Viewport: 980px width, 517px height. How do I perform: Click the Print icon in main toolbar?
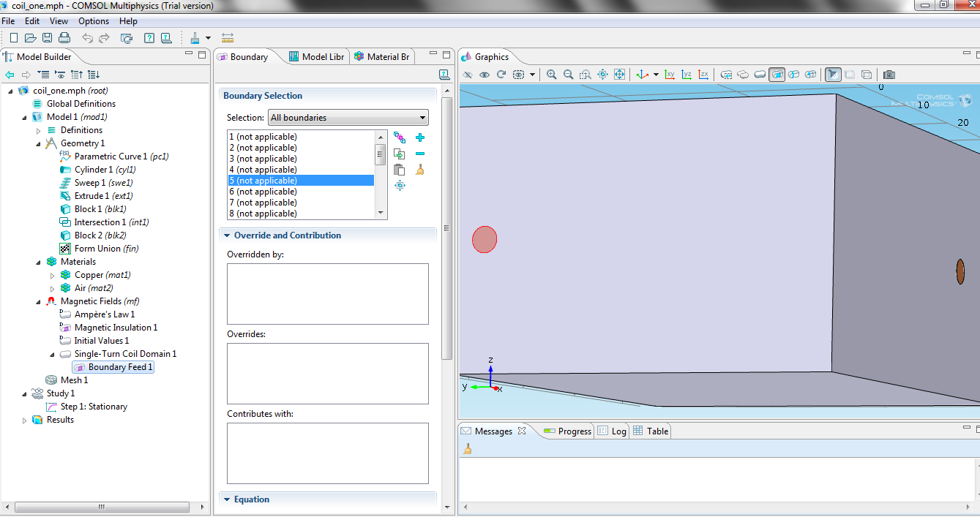tap(64, 38)
